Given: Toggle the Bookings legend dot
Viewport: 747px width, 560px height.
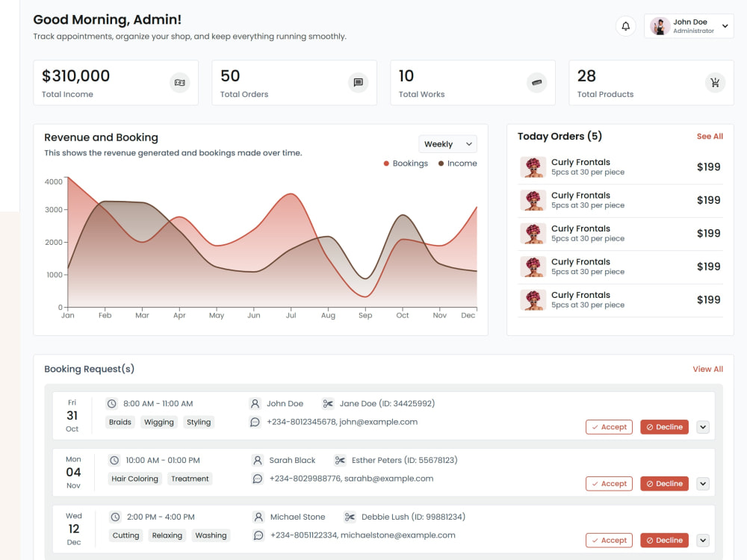Looking at the screenshot, I should (386, 164).
